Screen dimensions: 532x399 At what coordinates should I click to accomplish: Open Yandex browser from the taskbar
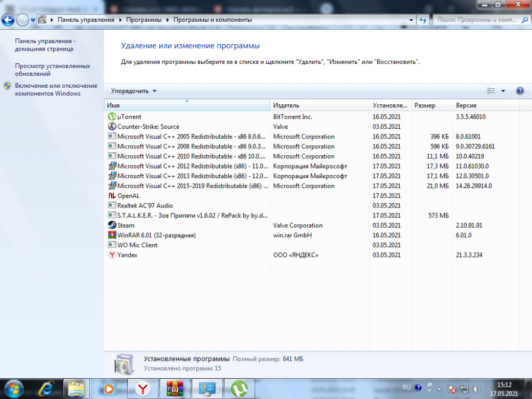tap(142, 389)
